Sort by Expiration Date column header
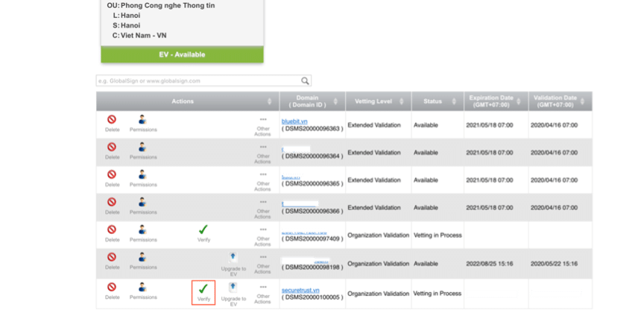This screenshot has width=644, height=316. (491, 101)
